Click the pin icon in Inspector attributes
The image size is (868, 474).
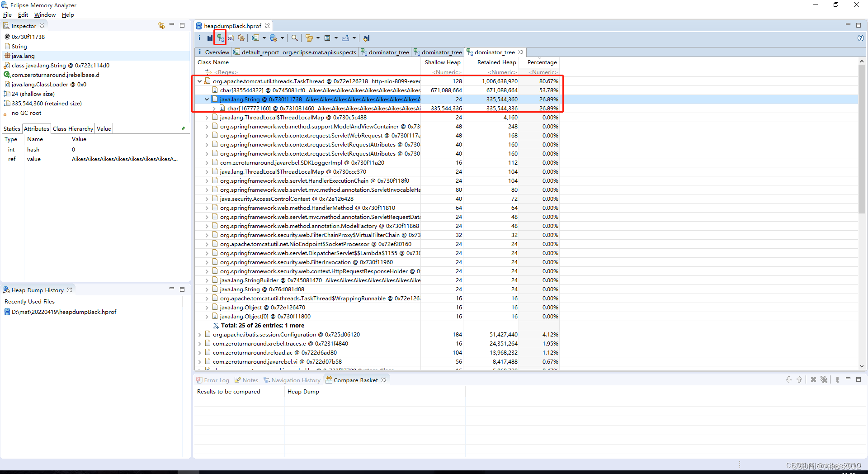[x=183, y=128]
